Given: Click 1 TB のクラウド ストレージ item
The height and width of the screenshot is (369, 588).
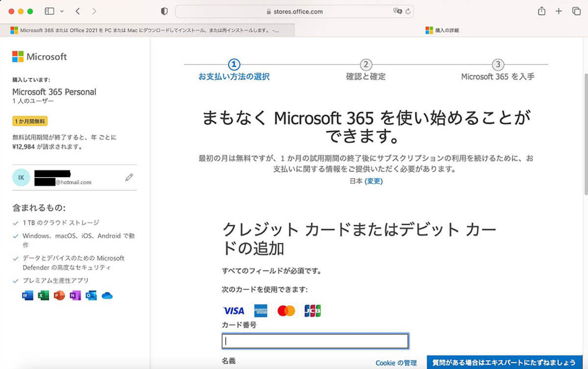Looking at the screenshot, I should pos(61,222).
